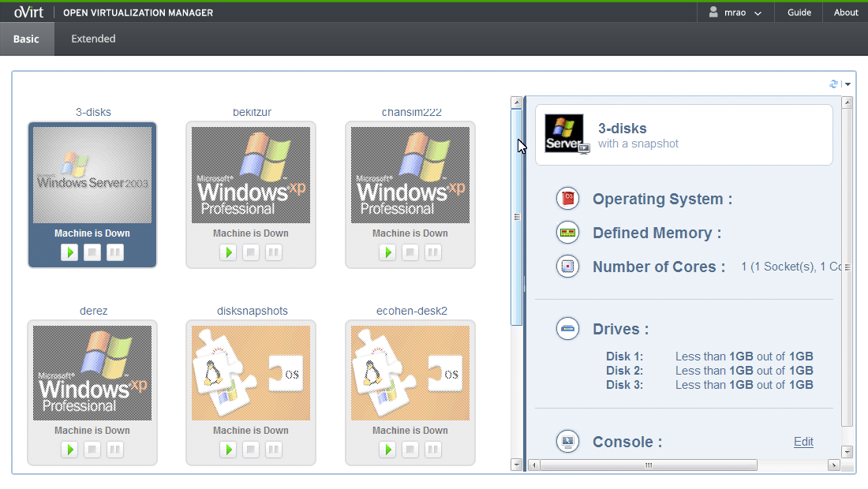The height and width of the screenshot is (489, 868).
Task: Click the details panel horizontal scrollbar
Action: pyautogui.click(x=649, y=465)
